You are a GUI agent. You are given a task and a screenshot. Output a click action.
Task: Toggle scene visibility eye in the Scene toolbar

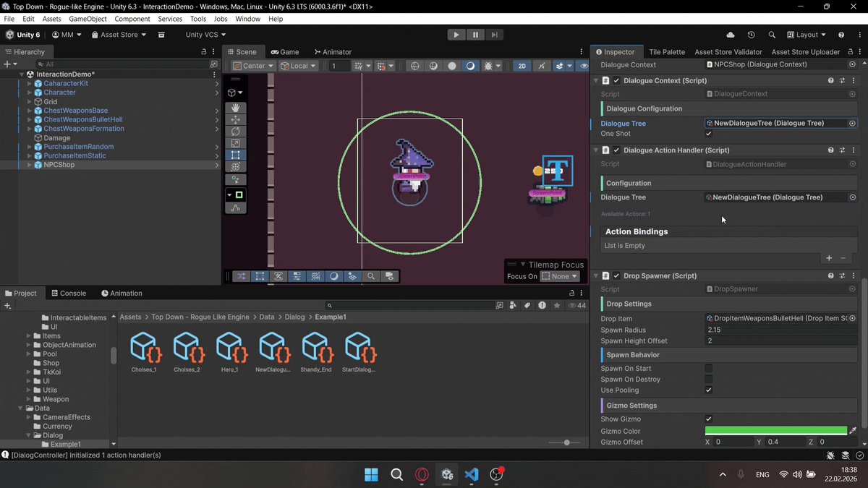(584, 66)
